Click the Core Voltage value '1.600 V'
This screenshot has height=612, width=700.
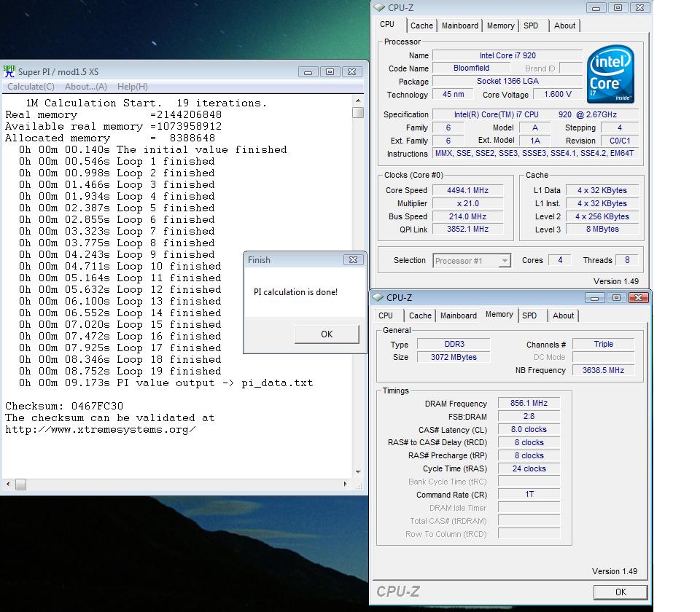(558, 94)
